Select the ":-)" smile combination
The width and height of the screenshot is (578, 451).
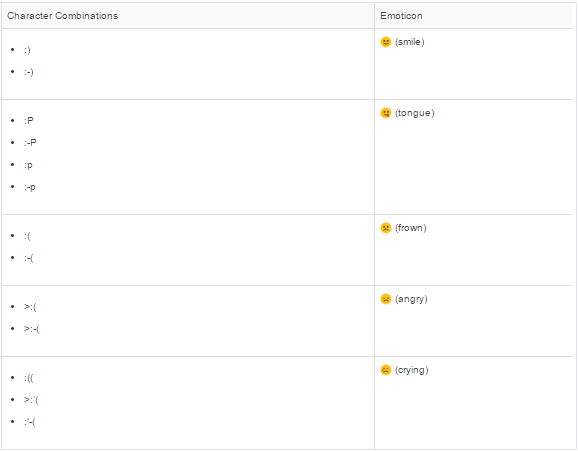pyautogui.click(x=29, y=72)
